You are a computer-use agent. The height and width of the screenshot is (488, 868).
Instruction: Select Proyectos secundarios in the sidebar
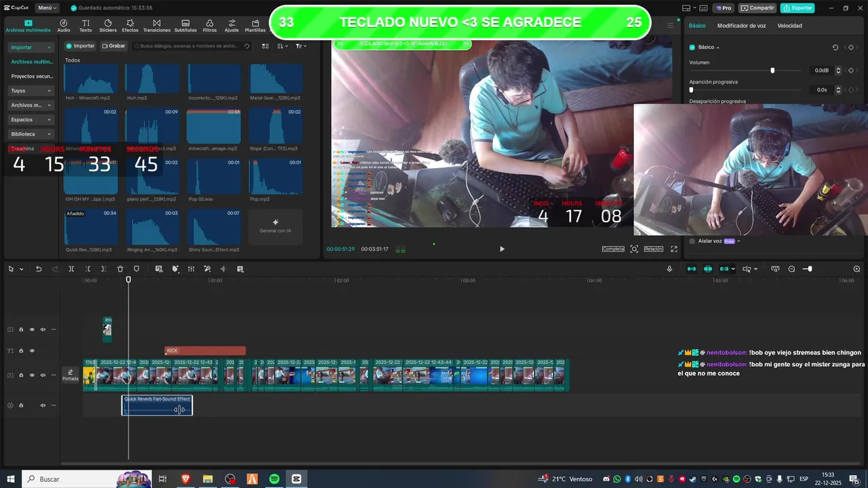(32, 77)
